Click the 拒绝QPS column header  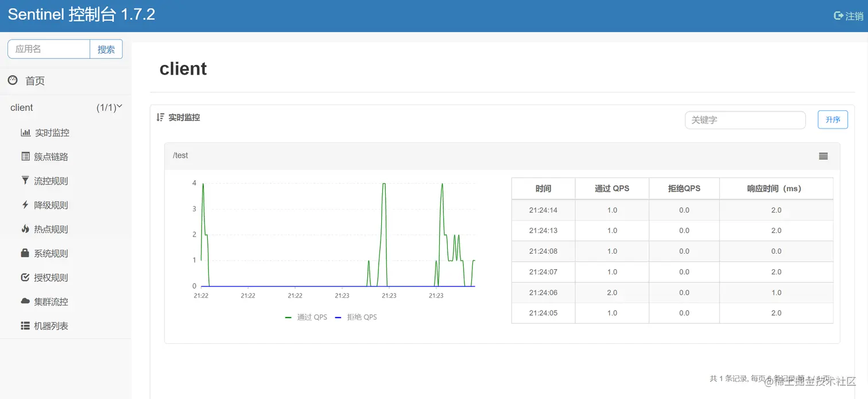tap(684, 188)
